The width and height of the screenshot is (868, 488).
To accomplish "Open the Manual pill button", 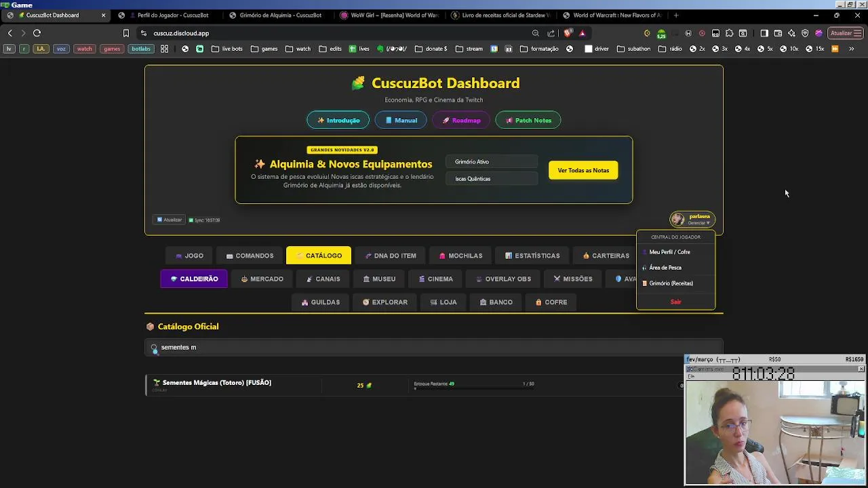I will tap(401, 120).
